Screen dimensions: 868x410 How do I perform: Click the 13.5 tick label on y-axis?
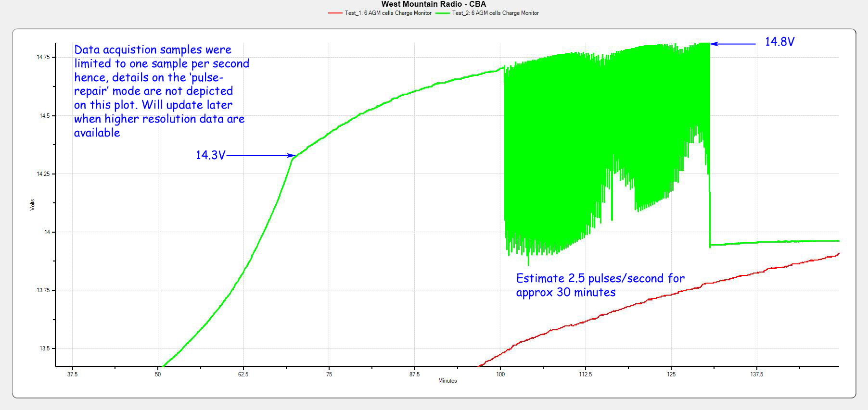point(44,348)
